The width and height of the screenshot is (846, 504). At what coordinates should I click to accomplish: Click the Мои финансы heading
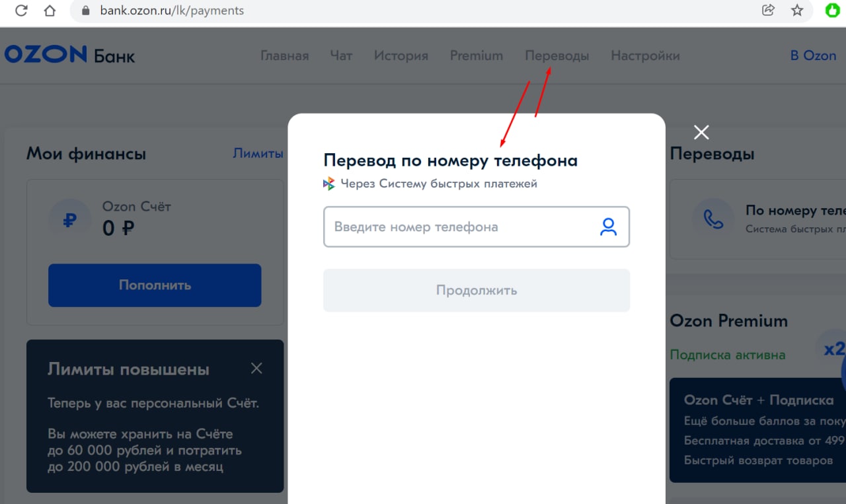(86, 154)
